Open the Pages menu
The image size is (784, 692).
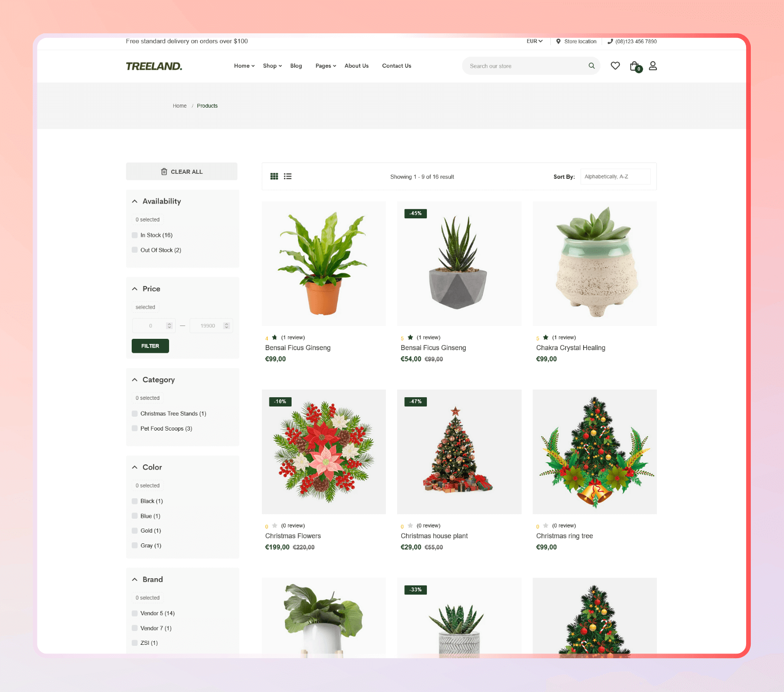click(x=326, y=66)
